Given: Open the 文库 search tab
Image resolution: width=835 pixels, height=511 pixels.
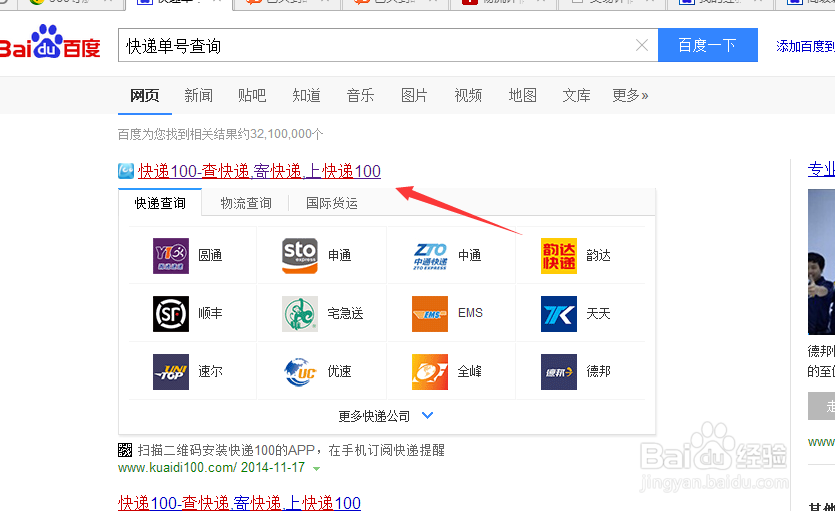Looking at the screenshot, I should coord(576,95).
